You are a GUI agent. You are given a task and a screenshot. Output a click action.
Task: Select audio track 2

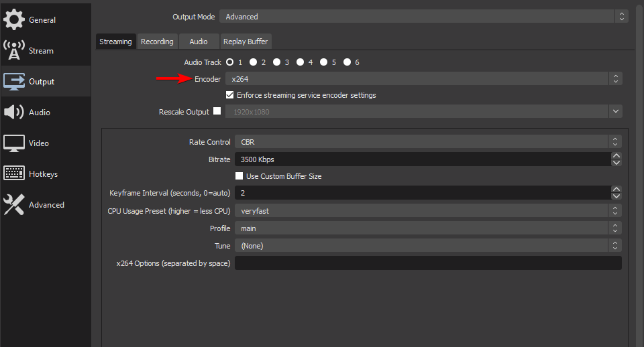click(x=254, y=62)
